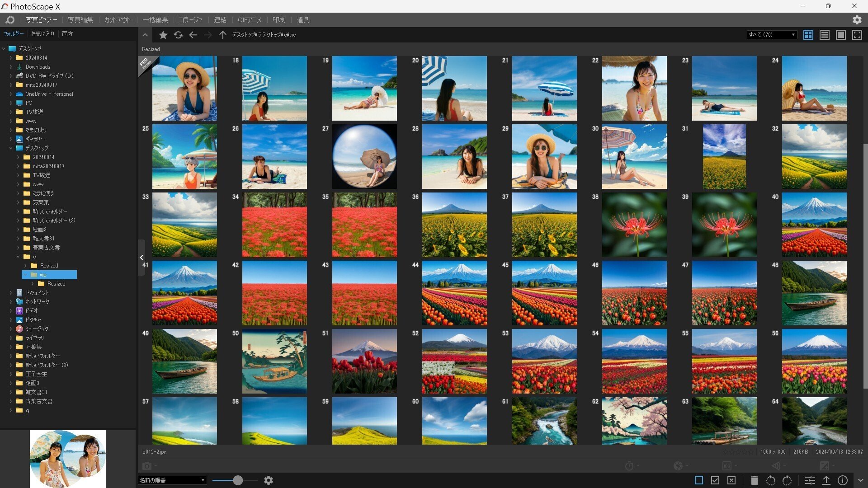Star the current folder as favorite
868x488 pixels.
click(x=163, y=35)
